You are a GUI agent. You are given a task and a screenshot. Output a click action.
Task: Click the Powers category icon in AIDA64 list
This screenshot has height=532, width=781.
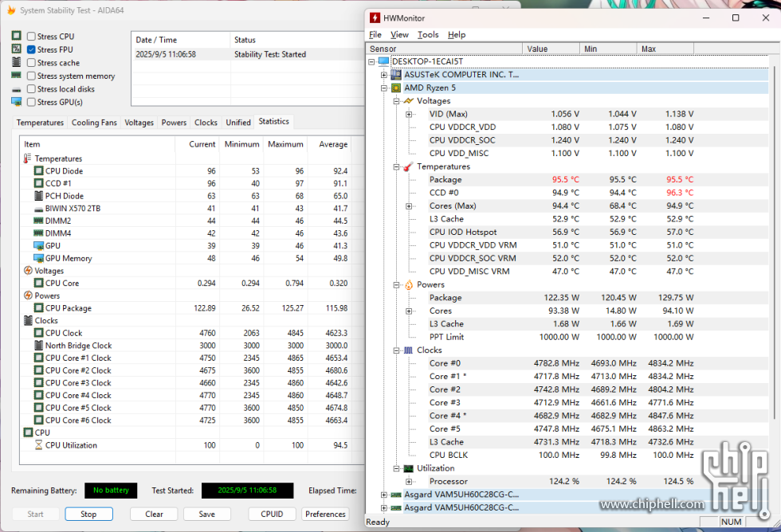28,295
